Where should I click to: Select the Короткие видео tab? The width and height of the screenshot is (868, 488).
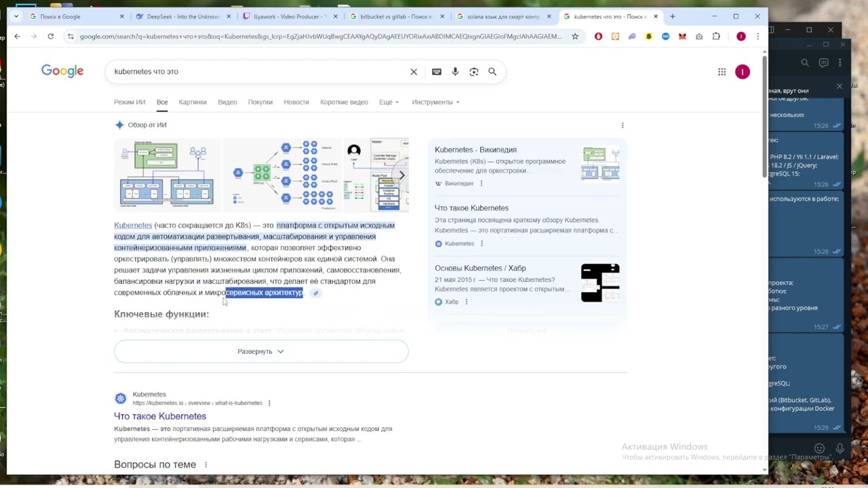(x=344, y=102)
